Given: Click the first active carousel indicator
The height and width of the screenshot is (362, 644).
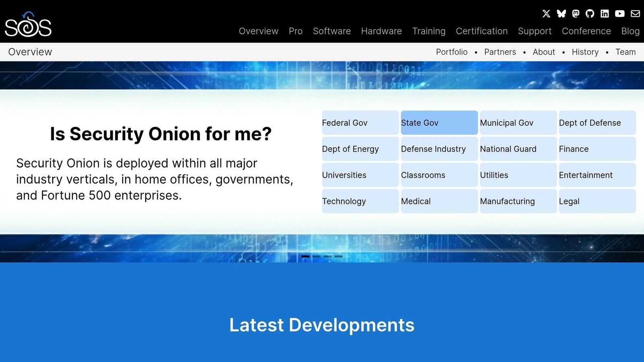Looking at the screenshot, I should pos(305,256).
